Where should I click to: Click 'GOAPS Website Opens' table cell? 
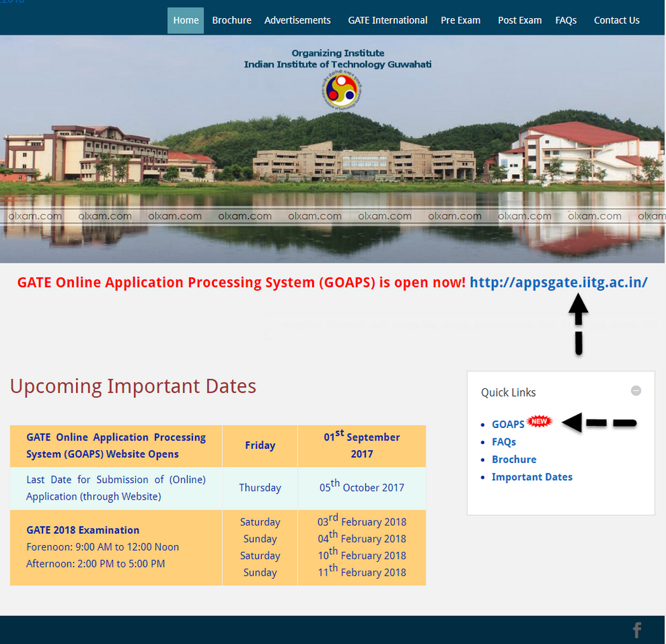[116, 445]
